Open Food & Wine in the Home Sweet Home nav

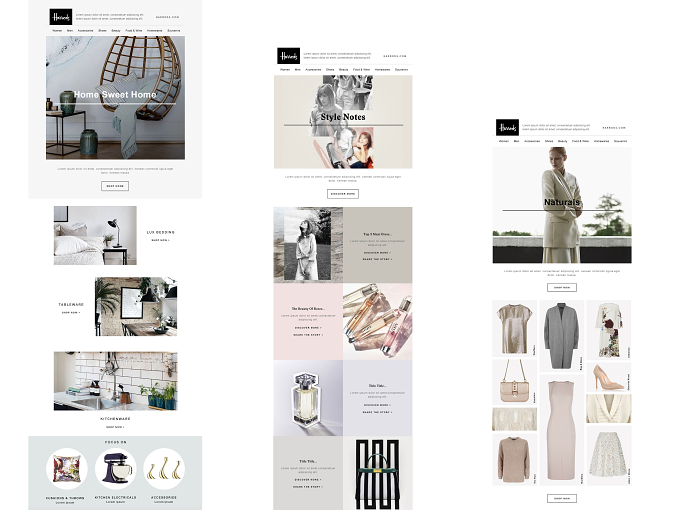pos(134,31)
